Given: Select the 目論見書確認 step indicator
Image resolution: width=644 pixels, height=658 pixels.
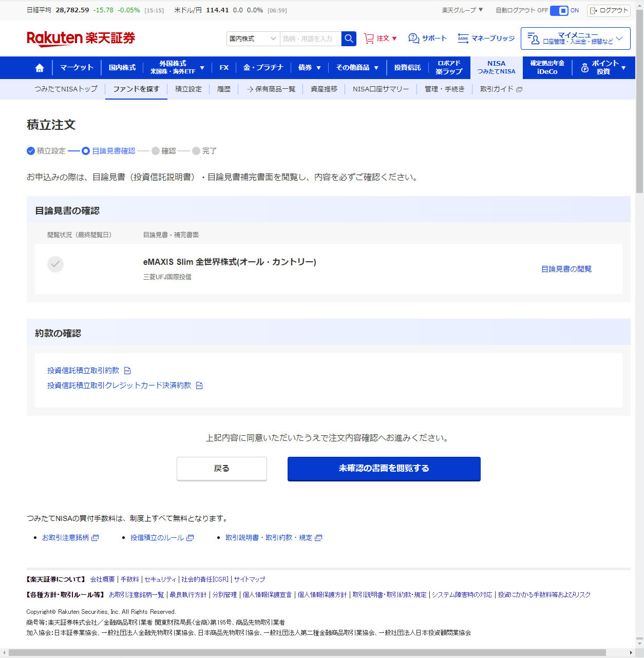Looking at the screenshot, I should [x=86, y=151].
